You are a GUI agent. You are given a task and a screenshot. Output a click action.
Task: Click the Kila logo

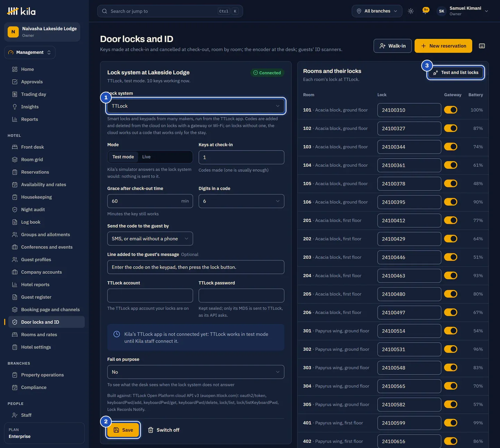(x=21, y=11)
